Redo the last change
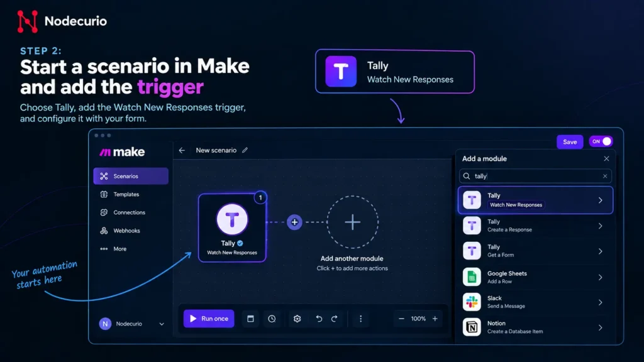Screen dimensions: 644x362 click(x=335, y=319)
